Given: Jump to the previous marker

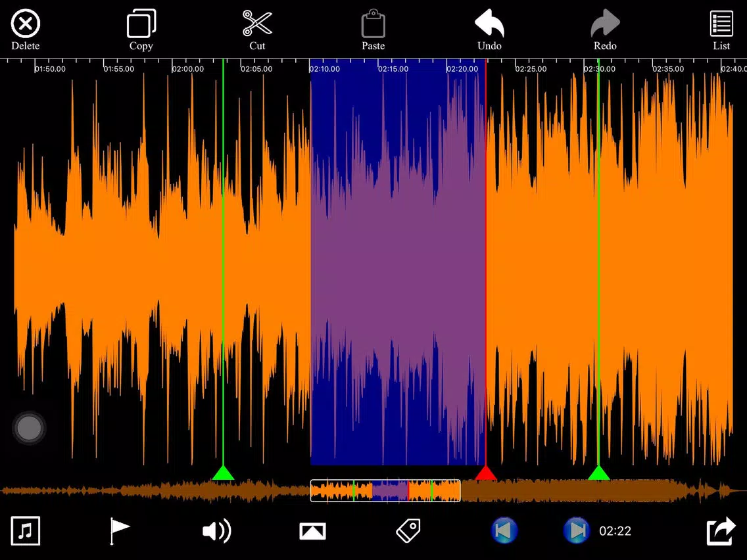Looking at the screenshot, I should [504, 530].
